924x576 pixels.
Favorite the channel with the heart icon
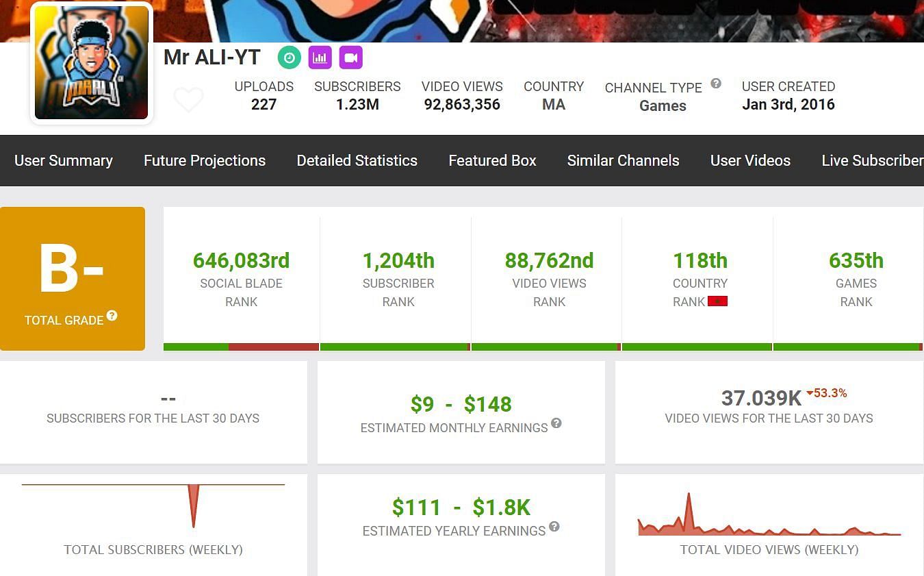pos(188,99)
